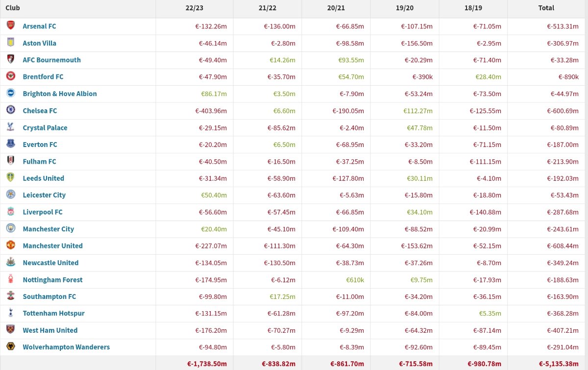Sort by the 20/21 season column
This screenshot has width=588, height=370.
coord(336,8)
